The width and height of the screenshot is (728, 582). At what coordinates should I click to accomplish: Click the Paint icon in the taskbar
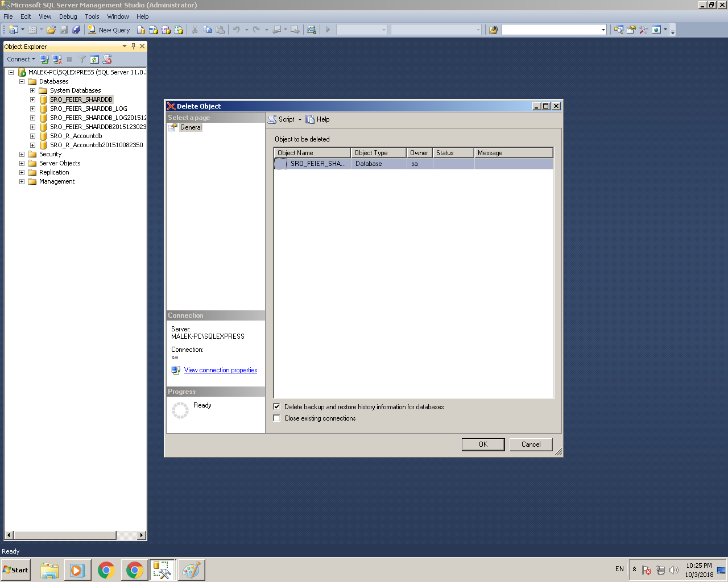pyautogui.click(x=191, y=570)
